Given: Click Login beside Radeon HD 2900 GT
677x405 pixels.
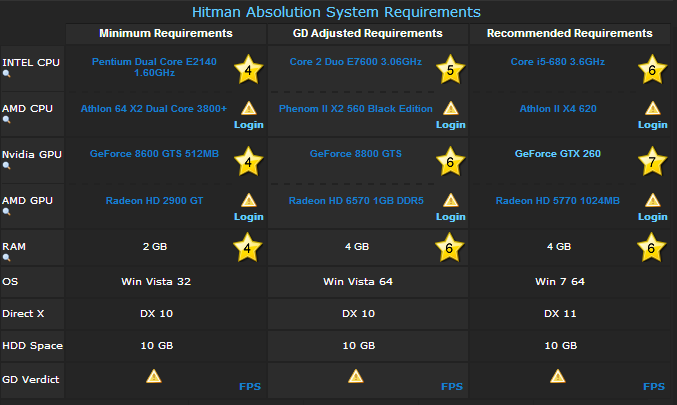Looking at the screenshot, I should pos(249,217).
